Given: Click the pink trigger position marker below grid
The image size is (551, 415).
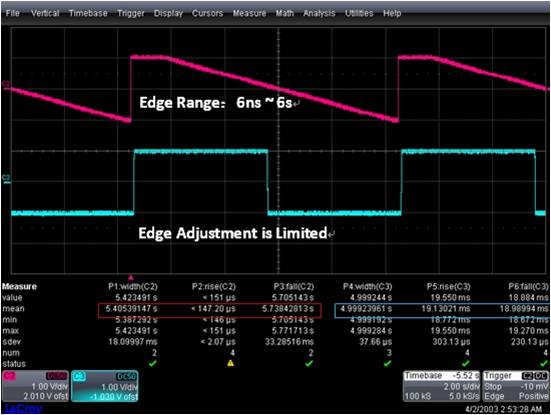Looking at the screenshot, I should click(131, 277).
